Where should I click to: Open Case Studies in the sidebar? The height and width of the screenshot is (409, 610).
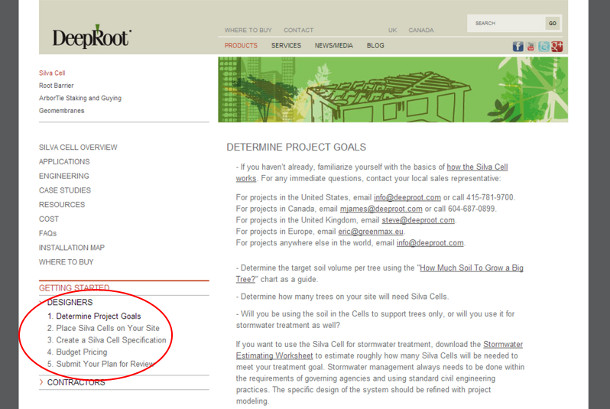pos(65,190)
